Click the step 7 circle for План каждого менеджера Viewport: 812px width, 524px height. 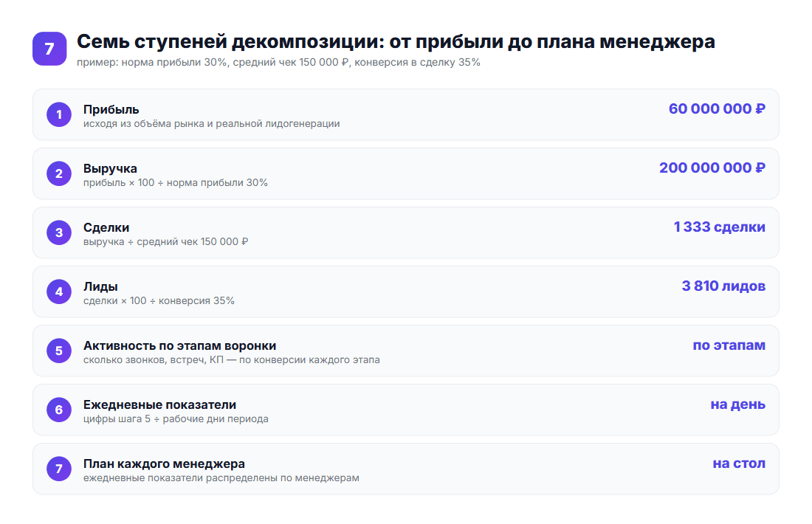[x=59, y=469]
